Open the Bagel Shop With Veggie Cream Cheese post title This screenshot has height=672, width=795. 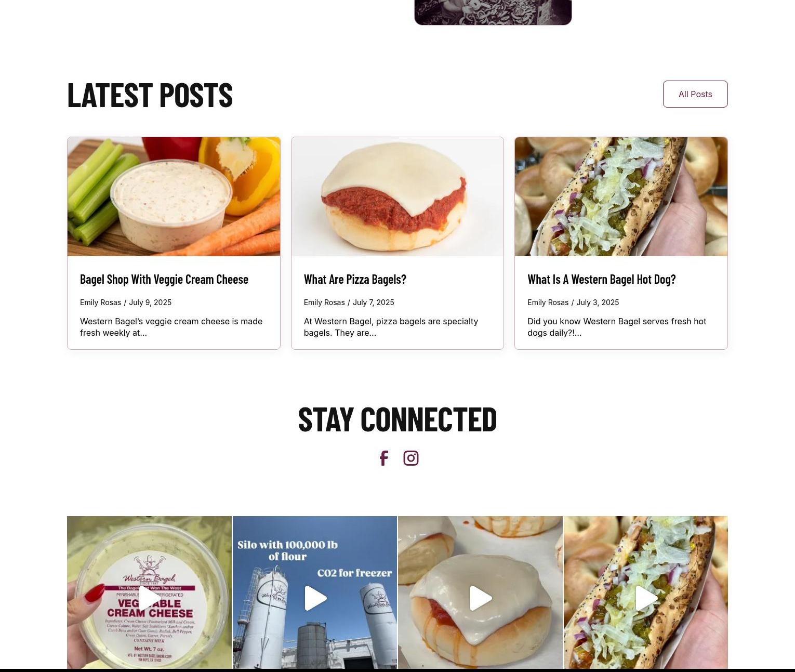pyautogui.click(x=164, y=280)
